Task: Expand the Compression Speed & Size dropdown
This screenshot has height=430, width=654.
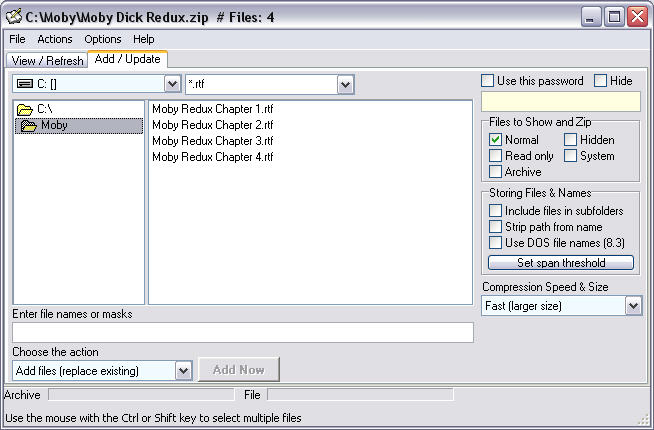Action: tap(633, 306)
